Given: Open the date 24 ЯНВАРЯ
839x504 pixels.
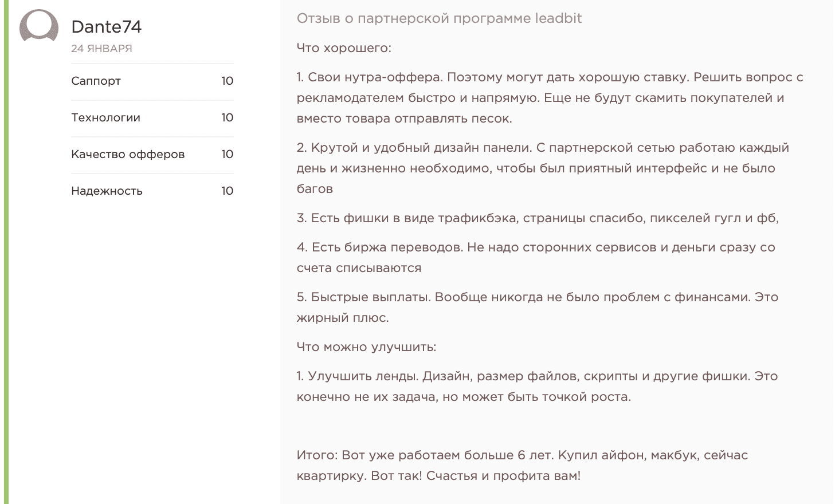Looking at the screenshot, I should 101,49.
